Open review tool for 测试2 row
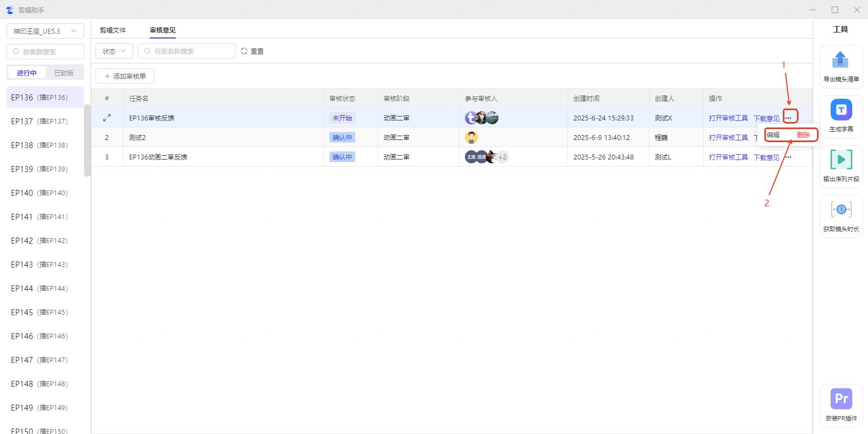This screenshot has width=868, height=434. pyautogui.click(x=728, y=138)
